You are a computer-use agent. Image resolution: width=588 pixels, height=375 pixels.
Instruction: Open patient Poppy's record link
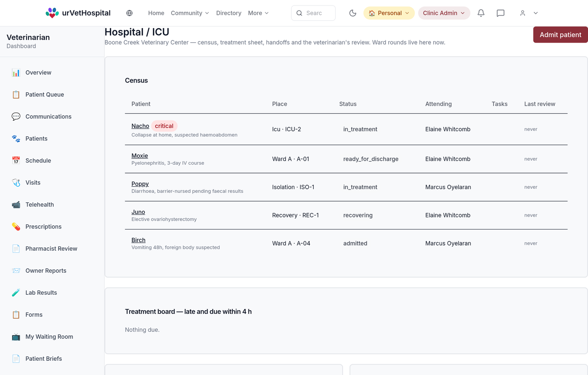pyautogui.click(x=140, y=184)
